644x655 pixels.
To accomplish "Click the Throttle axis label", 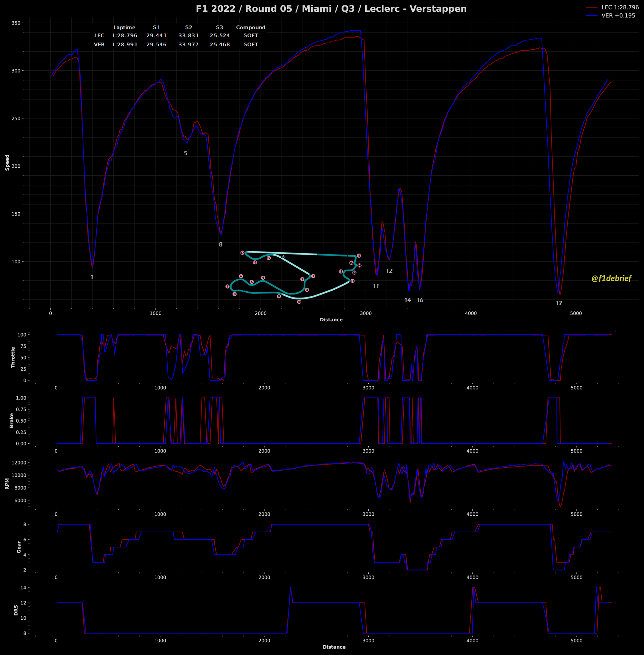I will [x=13, y=357].
